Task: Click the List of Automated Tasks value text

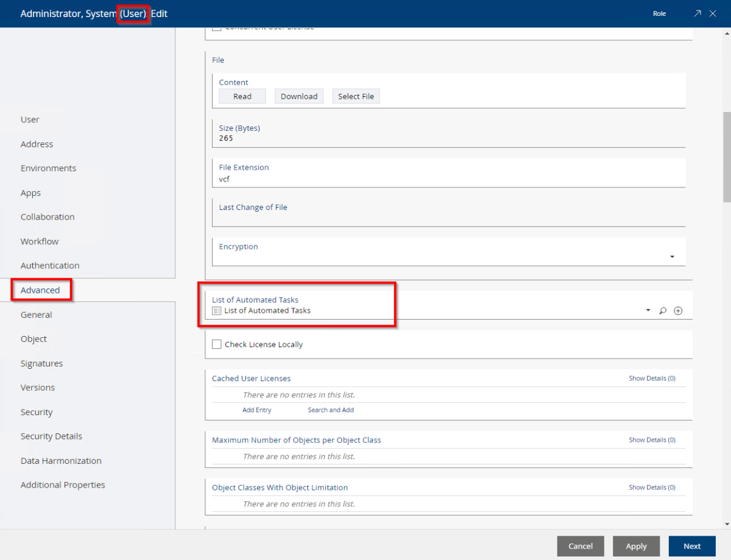Action: coord(267,310)
